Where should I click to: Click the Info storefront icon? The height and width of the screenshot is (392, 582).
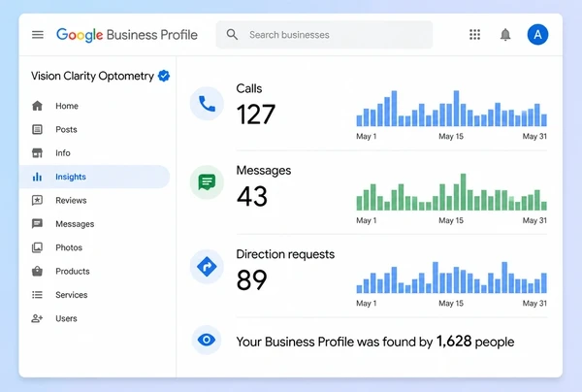point(37,153)
